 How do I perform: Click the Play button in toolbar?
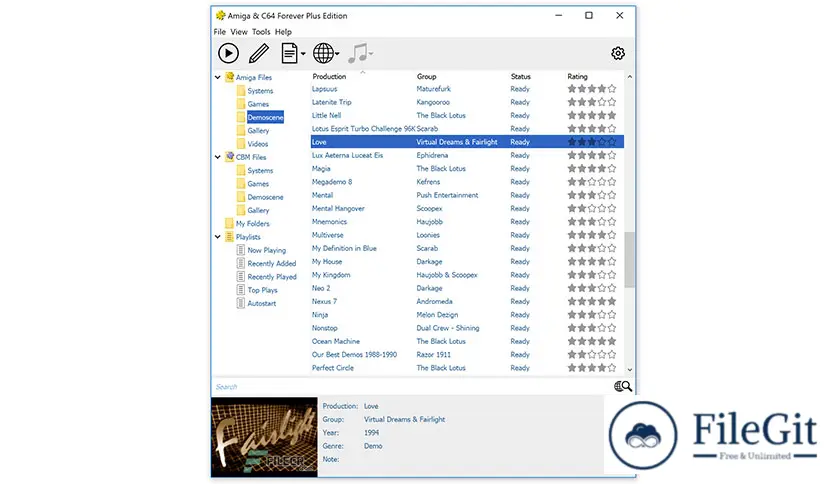[228, 53]
